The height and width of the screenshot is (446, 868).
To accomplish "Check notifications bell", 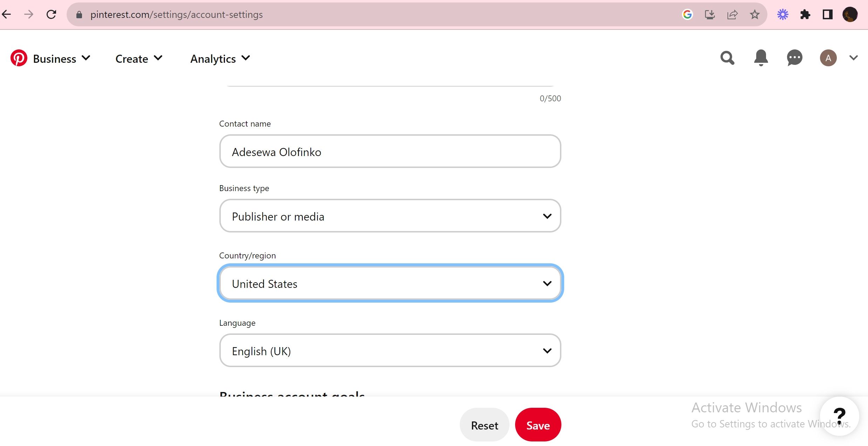I will (760, 58).
